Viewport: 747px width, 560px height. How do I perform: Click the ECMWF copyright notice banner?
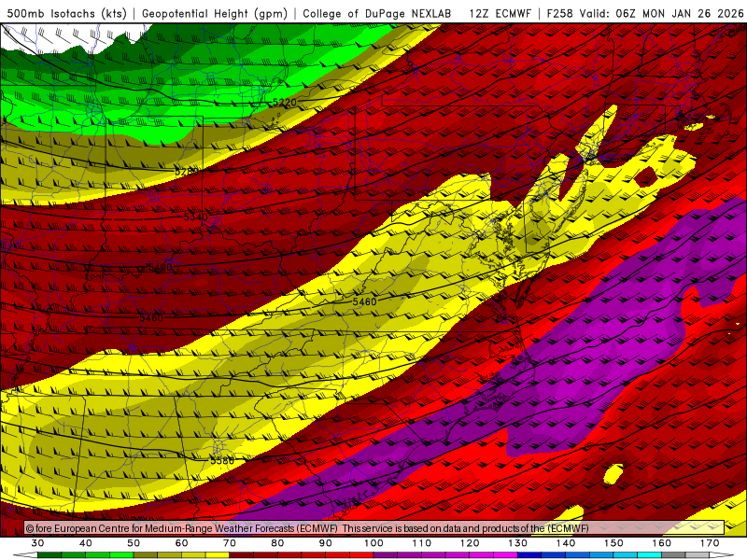(374, 528)
